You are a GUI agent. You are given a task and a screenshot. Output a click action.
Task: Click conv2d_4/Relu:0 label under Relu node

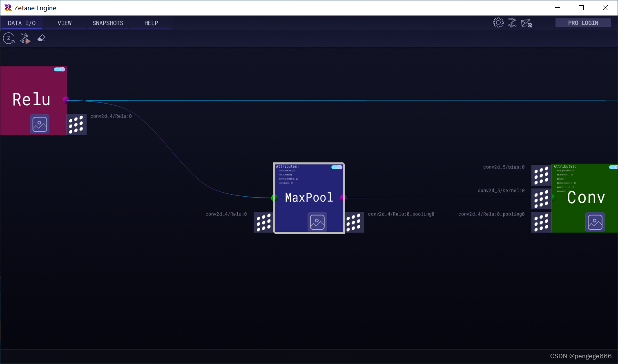(111, 116)
